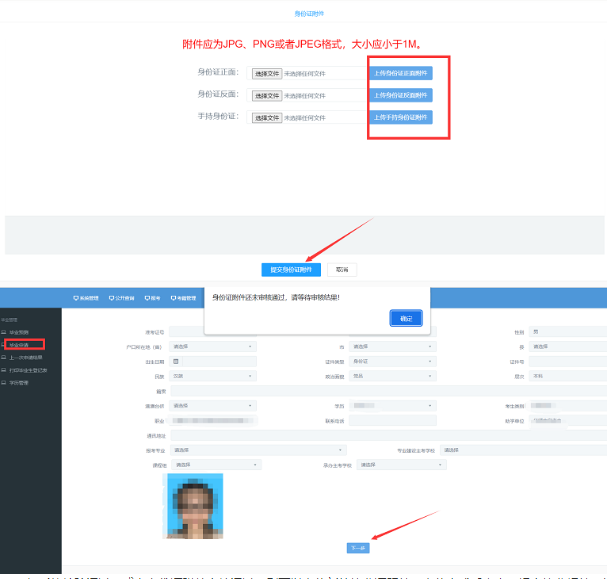Open the second top navigation menu item
Screen dimensions: 607x579
pyautogui.click(x=122, y=298)
